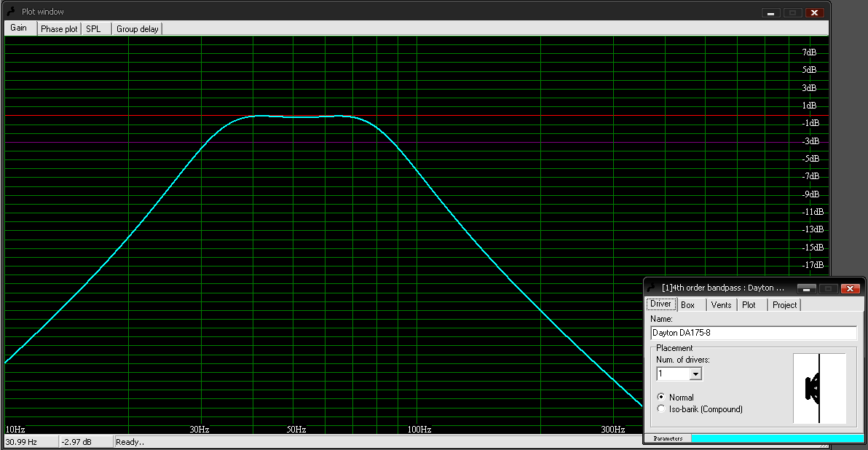Show the Group delay tab
This screenshot has height=450, width=868.
coord(138,29)
